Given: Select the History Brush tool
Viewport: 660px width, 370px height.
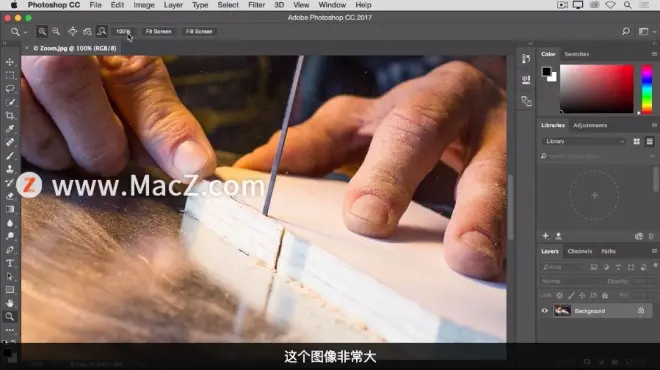Looking at the screenshot, I should click(x=10, y=183).
